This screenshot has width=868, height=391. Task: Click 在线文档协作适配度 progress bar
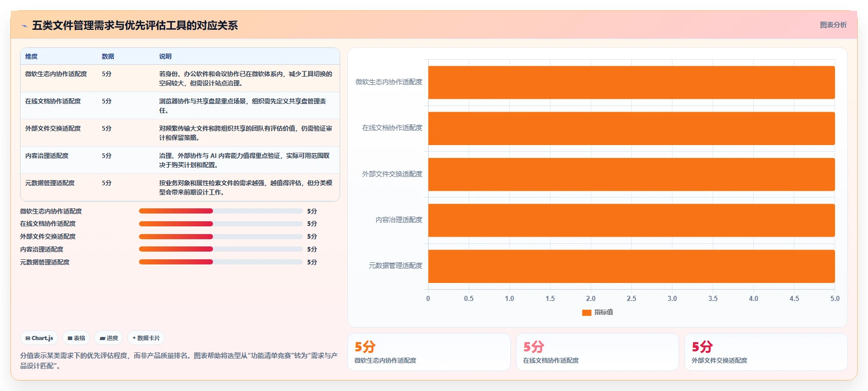coord(221,224)
